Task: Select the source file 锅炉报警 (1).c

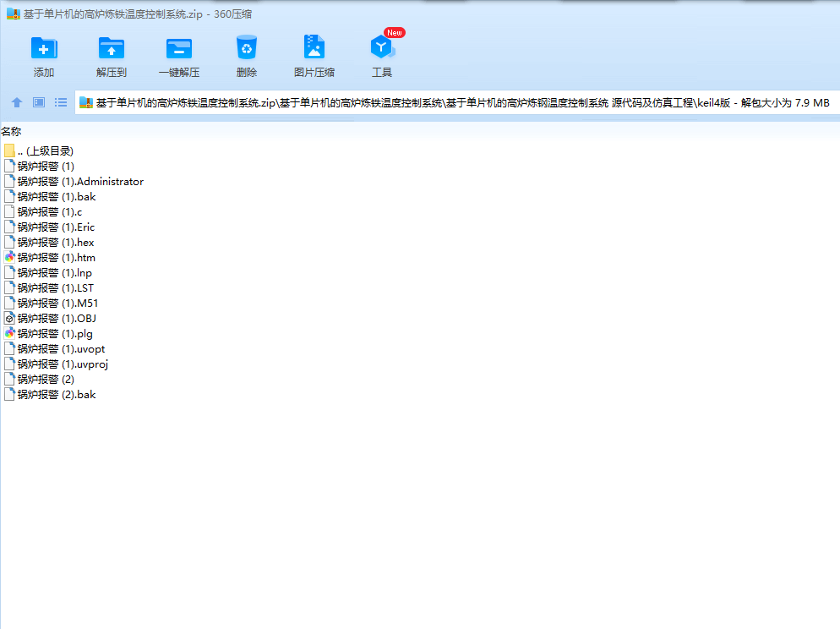Action: (x=43, y=212)
